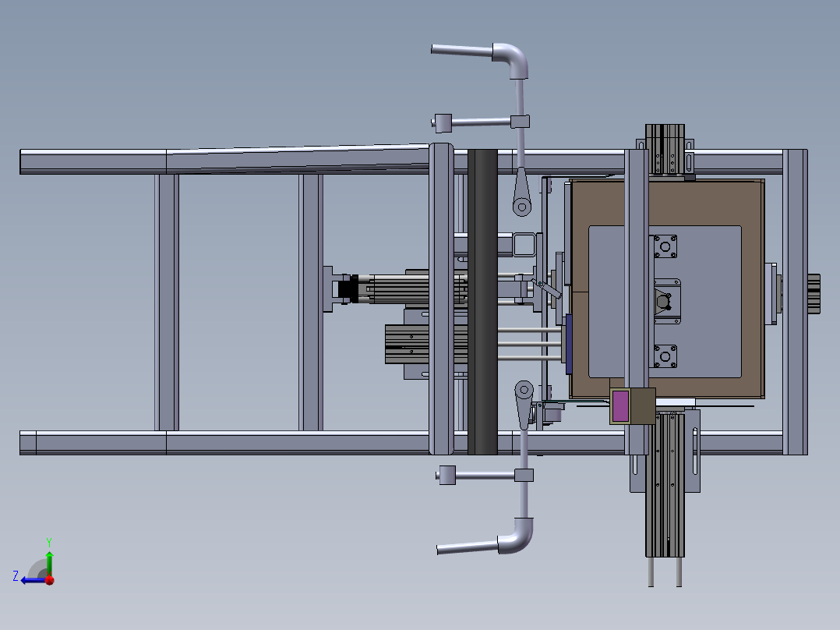Select the square hollow tube end section

coord(525,245)
